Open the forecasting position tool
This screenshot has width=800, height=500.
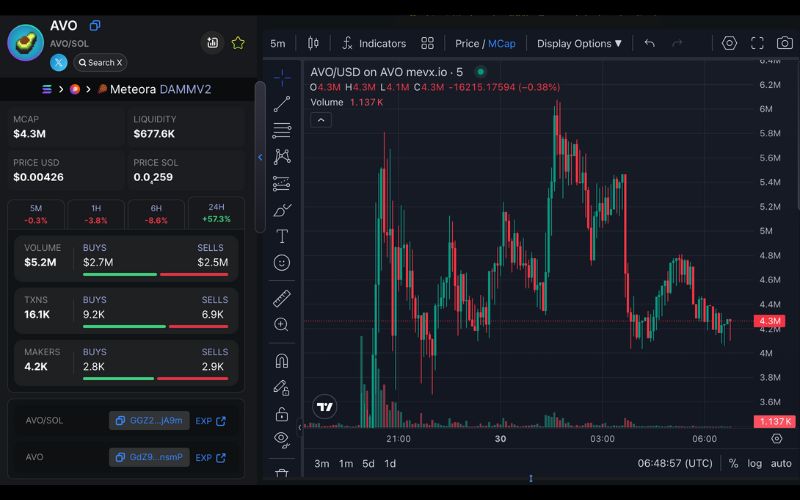coord(282,183)
